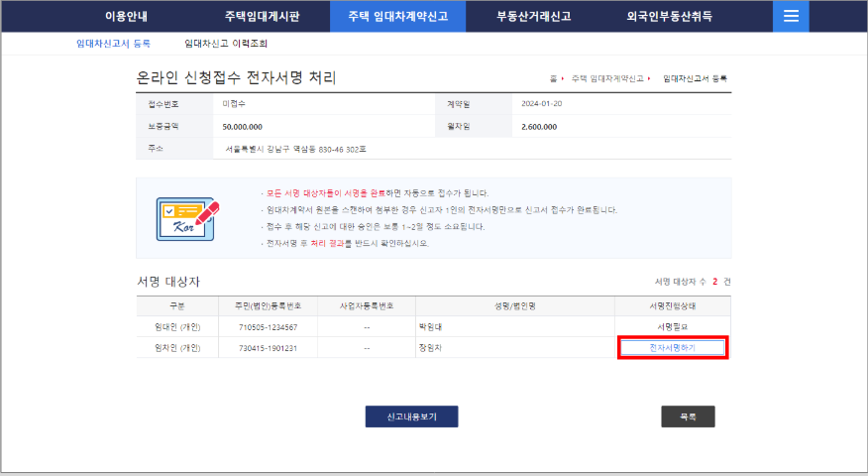Click the 전자서명하기 button for 장임차
868x476 pixels.
672,347
